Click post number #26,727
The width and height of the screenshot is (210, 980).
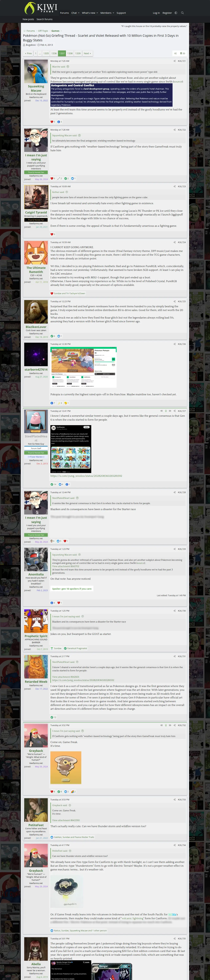[x=182, y=411]
